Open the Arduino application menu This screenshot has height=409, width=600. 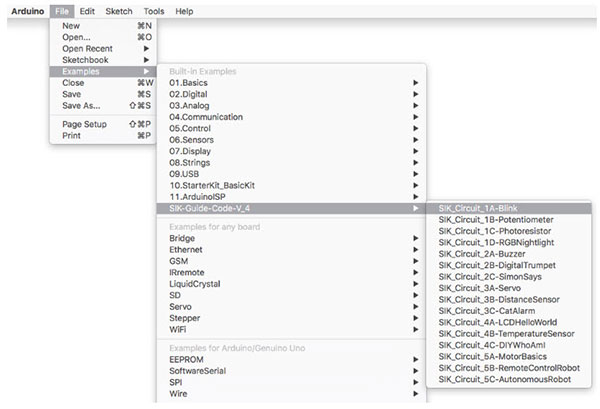click(28, 11)
